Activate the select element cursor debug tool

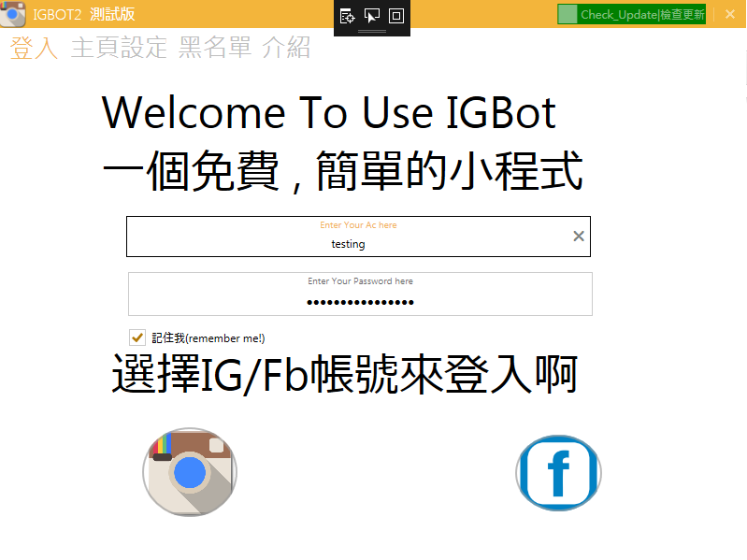[x=371, y=16]
